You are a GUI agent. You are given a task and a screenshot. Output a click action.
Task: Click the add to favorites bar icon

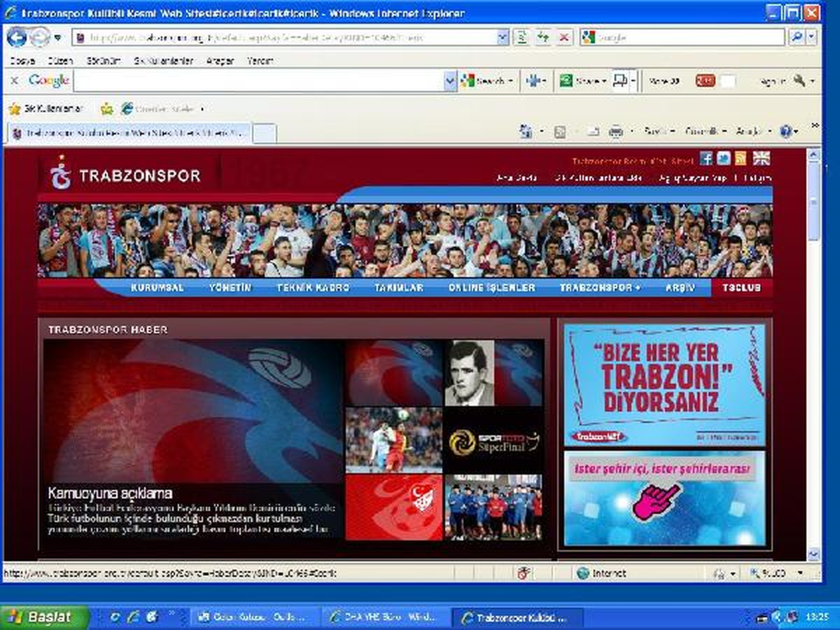pos(107,108)
